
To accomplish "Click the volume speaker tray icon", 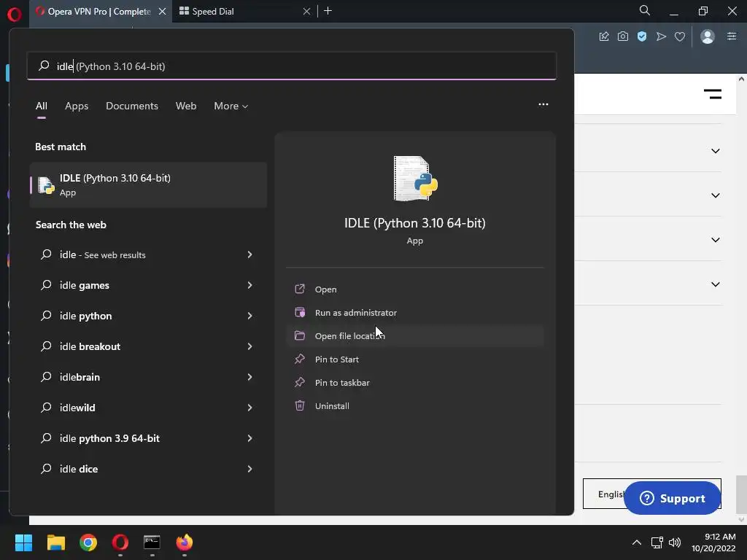I will click(x=674, y=542).
